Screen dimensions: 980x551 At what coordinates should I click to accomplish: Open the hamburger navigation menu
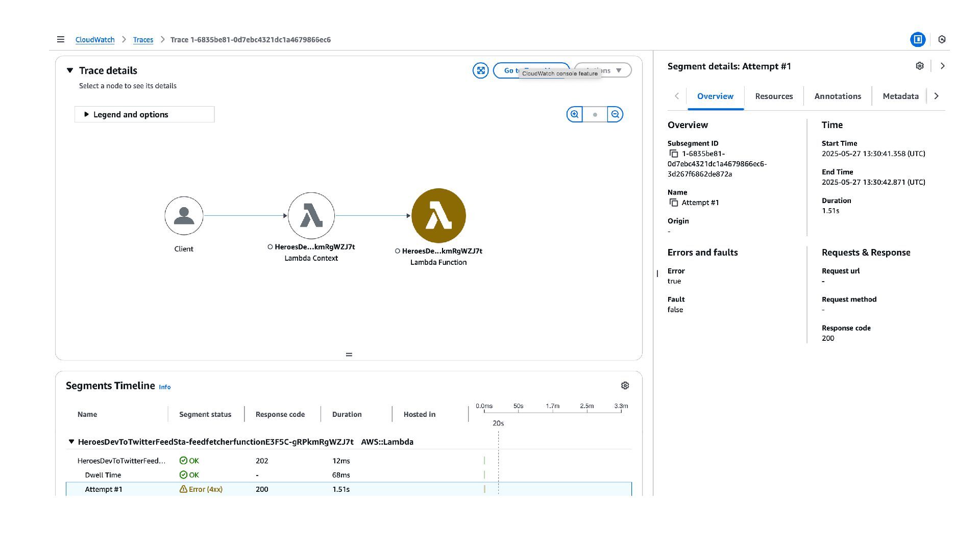coord(61,39)
